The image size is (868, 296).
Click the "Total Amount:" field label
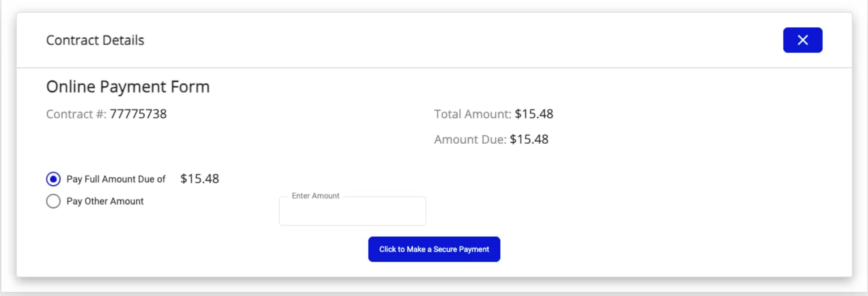pos(472,114)
